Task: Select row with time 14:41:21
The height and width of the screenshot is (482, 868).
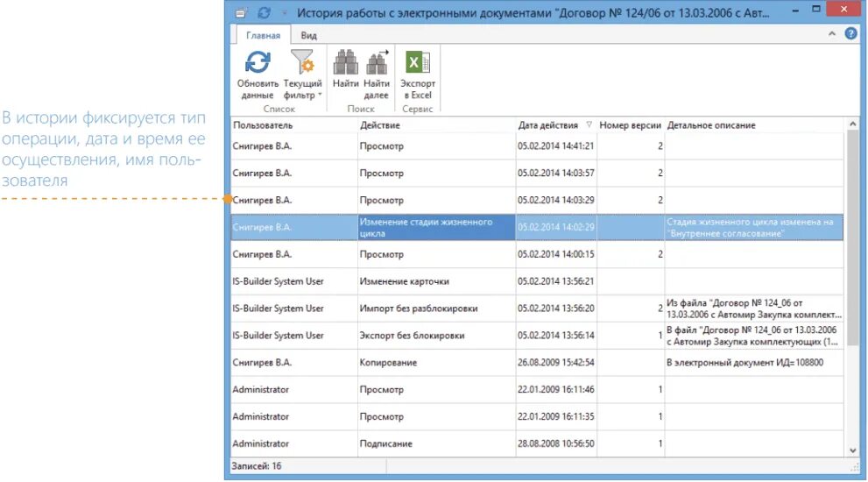Action: (537, 146)
